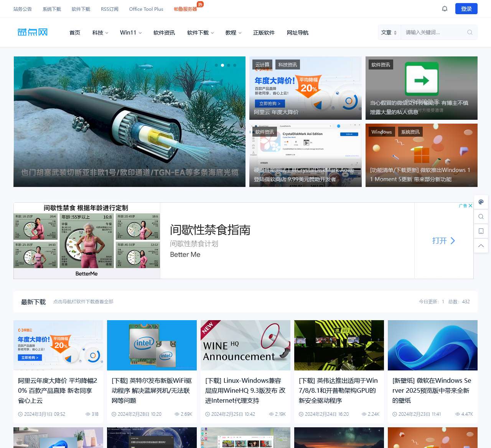Select the RSS订阅 menu item
Screen dimensions: 491x448
point(109,8)
